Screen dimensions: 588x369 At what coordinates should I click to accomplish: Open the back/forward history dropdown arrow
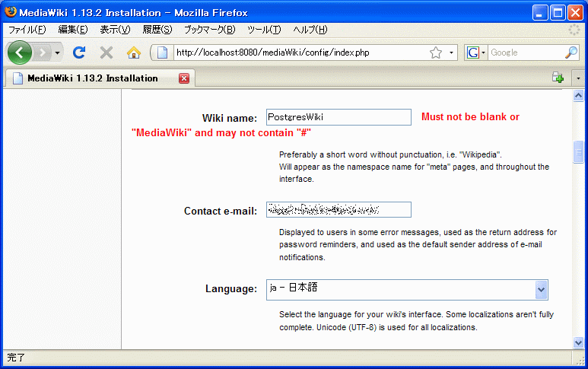[57, 52]
